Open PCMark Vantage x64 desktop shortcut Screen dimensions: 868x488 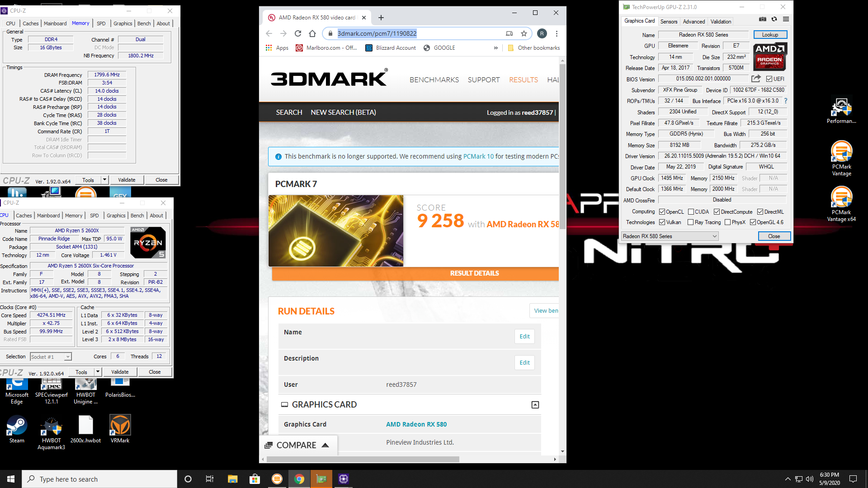841,204
